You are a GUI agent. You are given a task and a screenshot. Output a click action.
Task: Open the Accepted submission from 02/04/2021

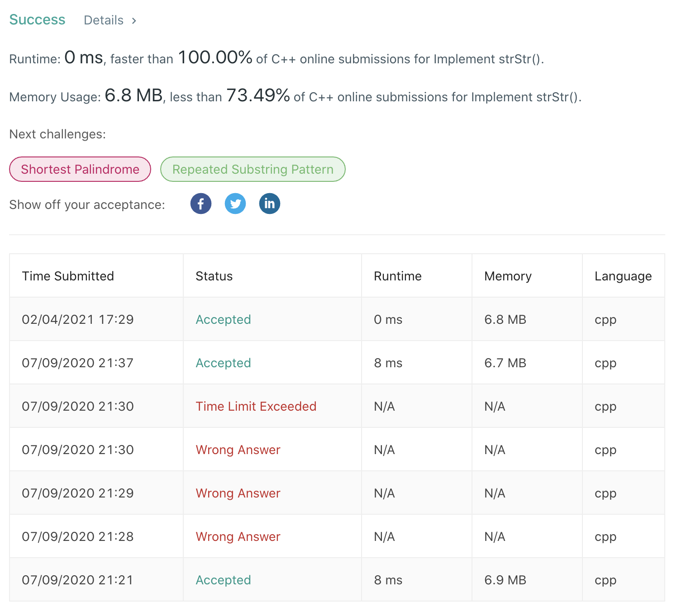click(x=223, y=319)
